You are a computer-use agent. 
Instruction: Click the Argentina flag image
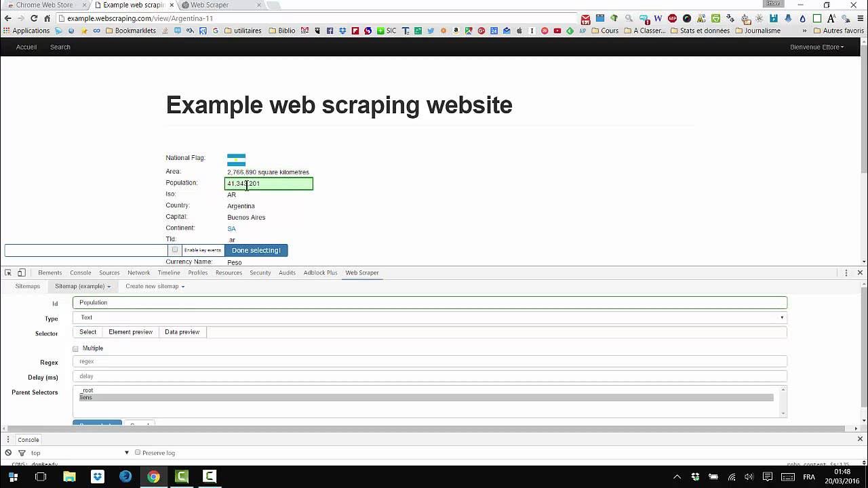[236, 160]
